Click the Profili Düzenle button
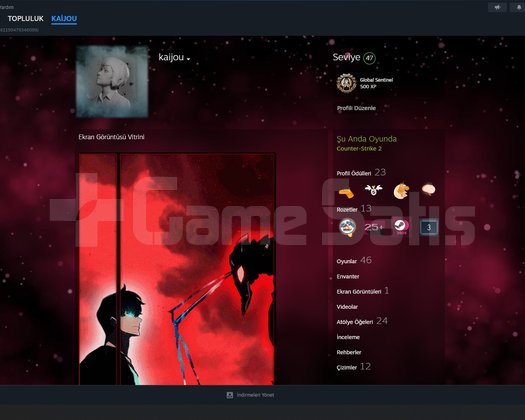525x420 pixels. [356, 108]
